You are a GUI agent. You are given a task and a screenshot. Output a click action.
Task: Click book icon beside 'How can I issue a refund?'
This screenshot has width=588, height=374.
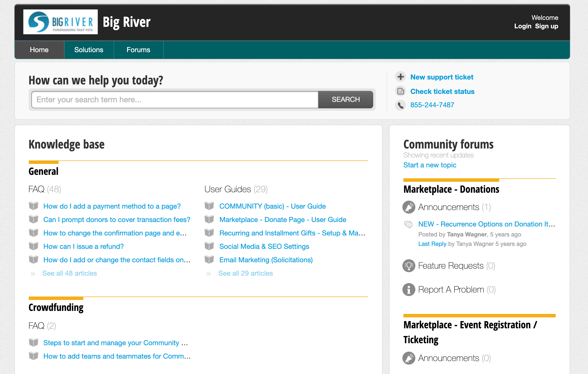33,246
